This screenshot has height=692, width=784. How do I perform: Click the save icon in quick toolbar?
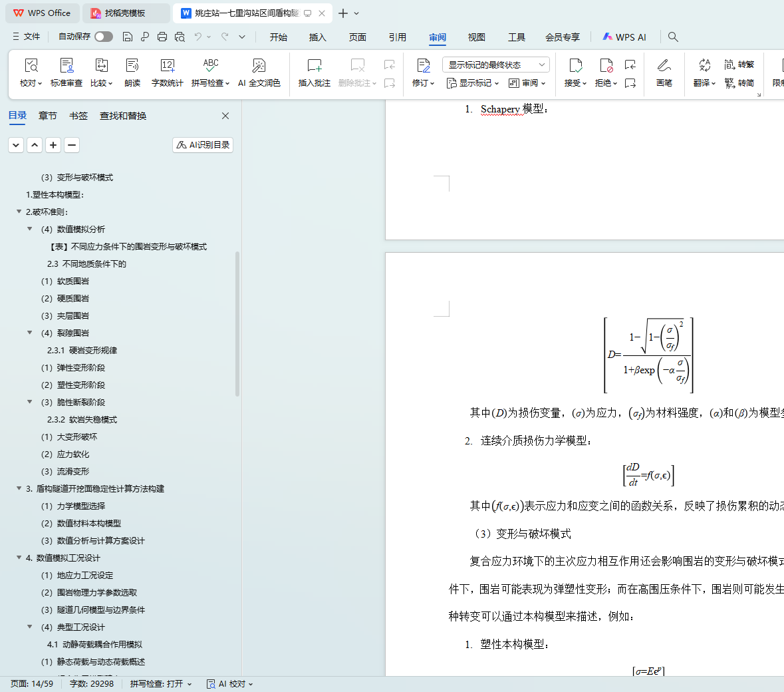[128, 37]
